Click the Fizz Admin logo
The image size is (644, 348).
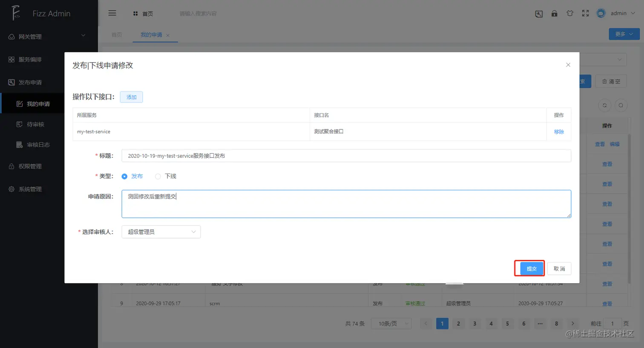[x=41, y=13]
